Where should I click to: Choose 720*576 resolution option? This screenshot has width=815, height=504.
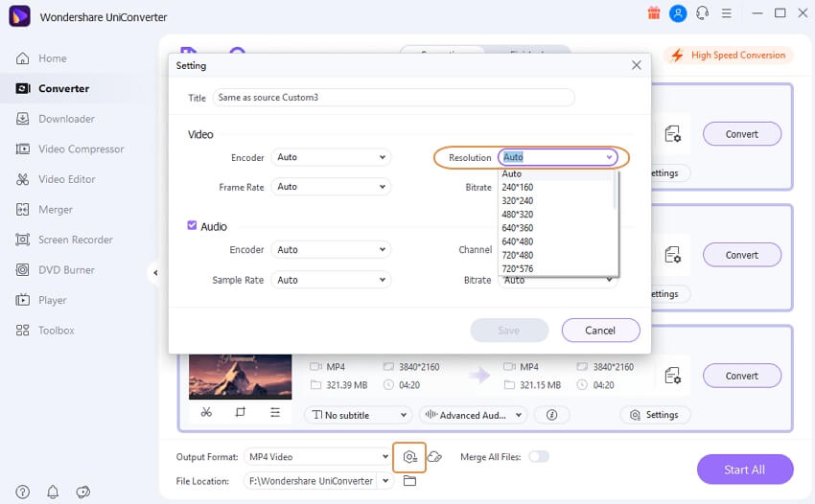point(555,268)
